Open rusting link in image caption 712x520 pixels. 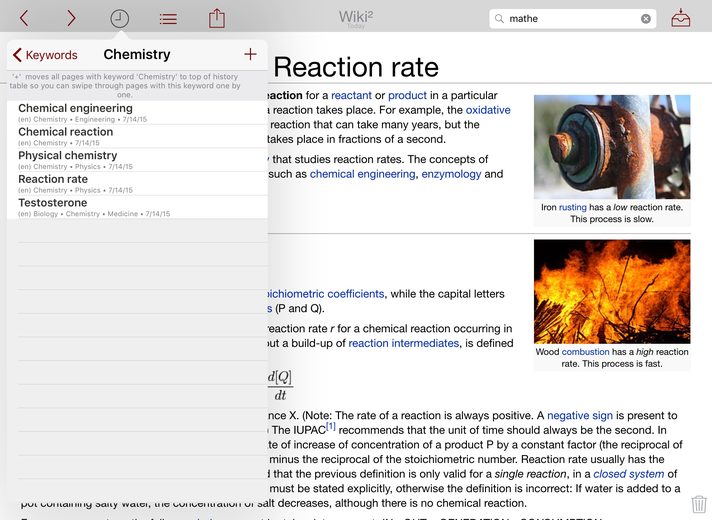coord(573,207)
